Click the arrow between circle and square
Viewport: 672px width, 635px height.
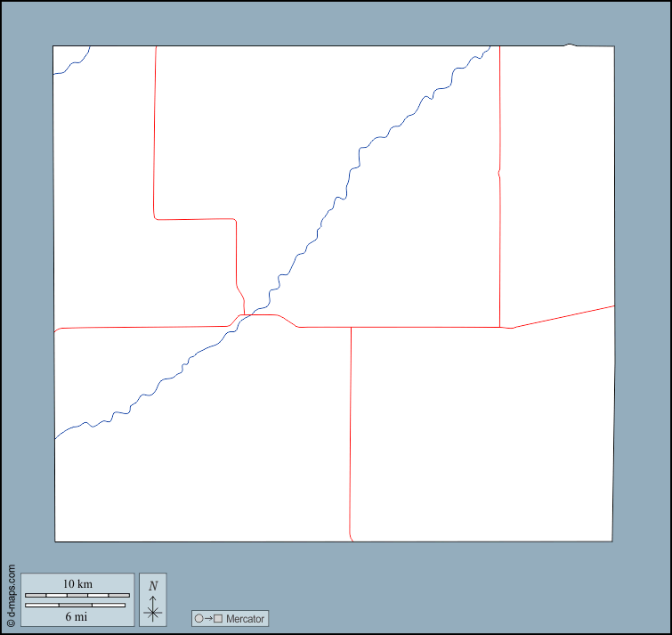[208, 618]
